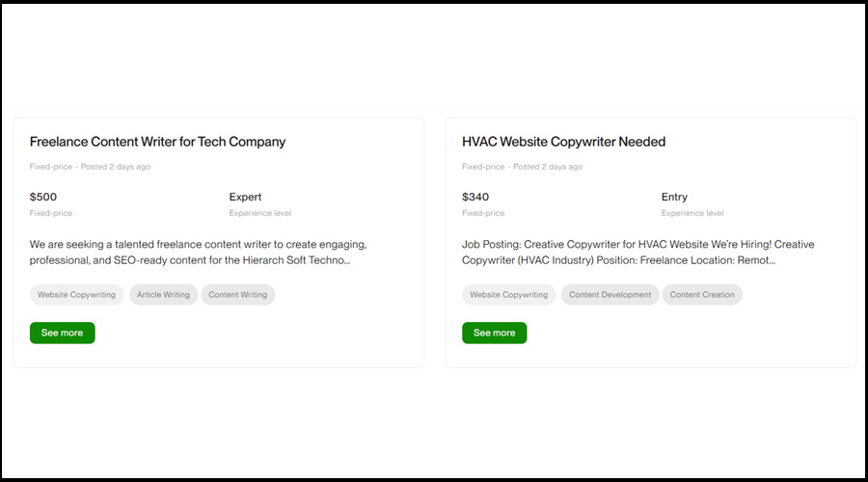Select Content Development skill tag
868x482 pixels.
coord(610,295)
